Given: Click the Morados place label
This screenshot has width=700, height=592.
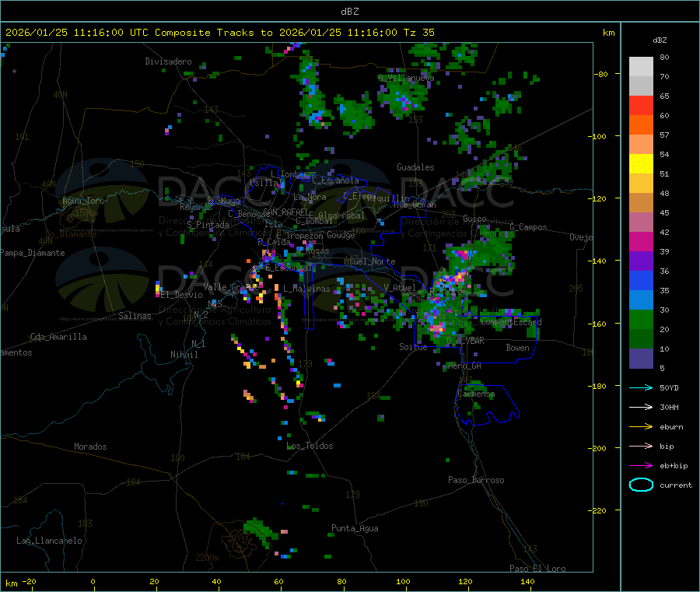Looking at the screenshot, I should point(90,447).
